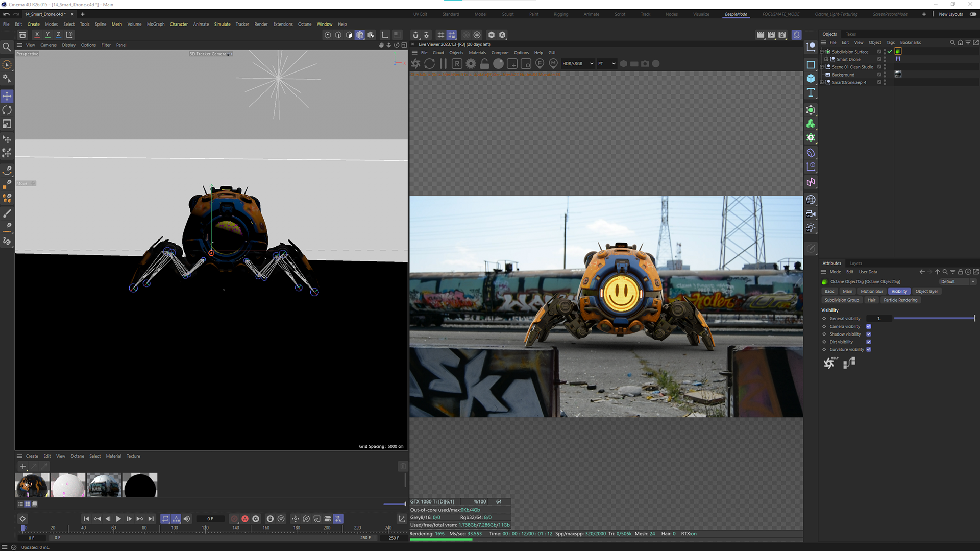Switch to the Object layer tab
This screenshot has height=551, width=980.
pos(926,292)
